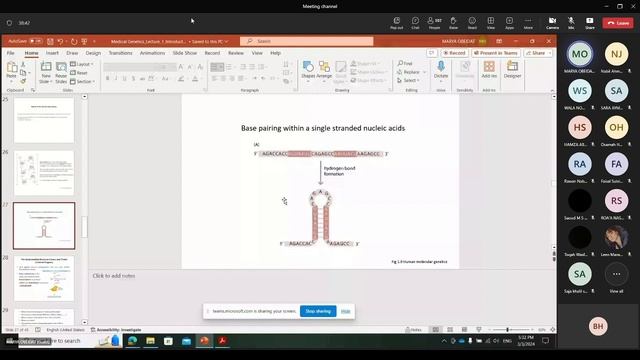
Task: Open the Comments speech-bubble icon
Action: [431, 53]
